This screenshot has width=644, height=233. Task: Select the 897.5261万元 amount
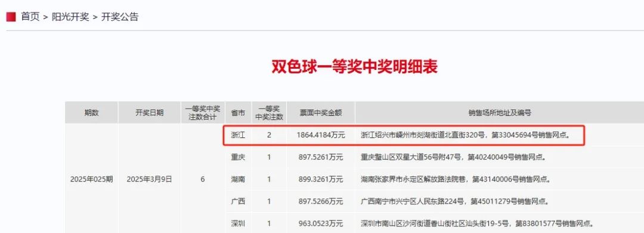click(x=321, y=157)
